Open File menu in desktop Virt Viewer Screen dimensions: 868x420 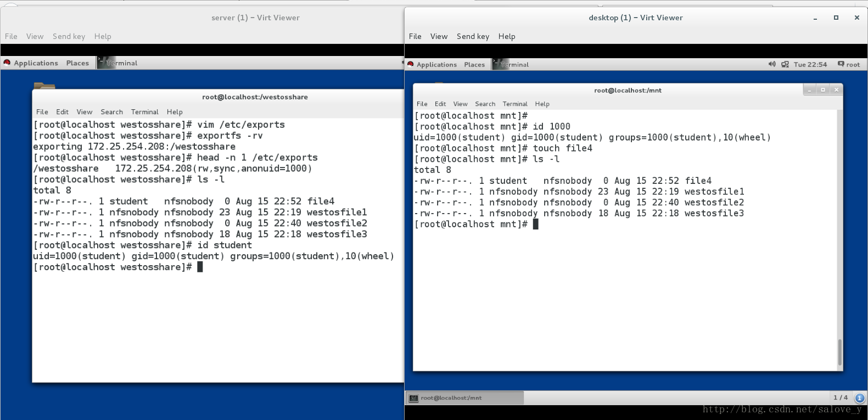pyautogui.click(x=415, y=36)
